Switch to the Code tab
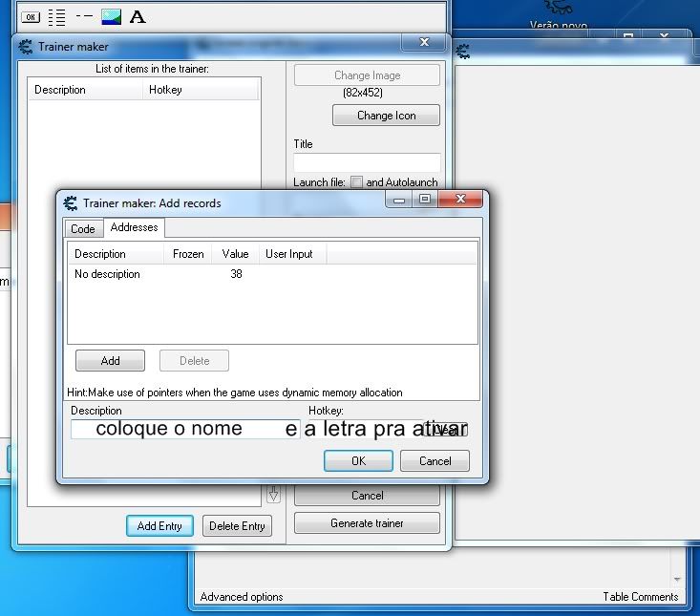Screen dimensions: 700x616 tap(83, 229)
